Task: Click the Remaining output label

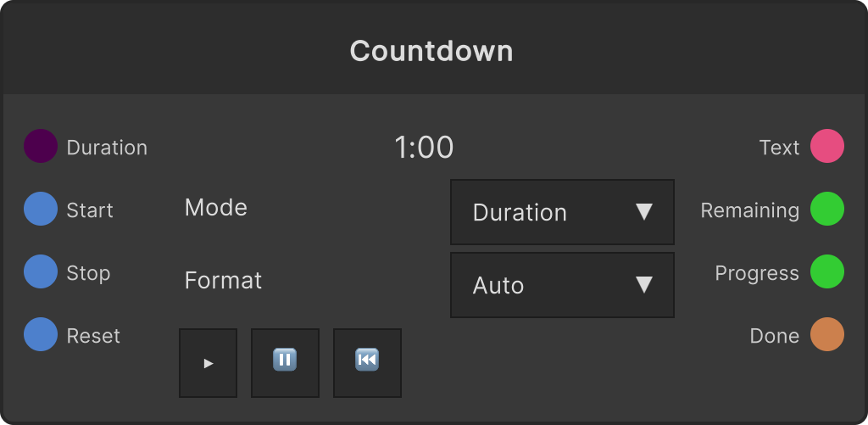Action: 750,210
